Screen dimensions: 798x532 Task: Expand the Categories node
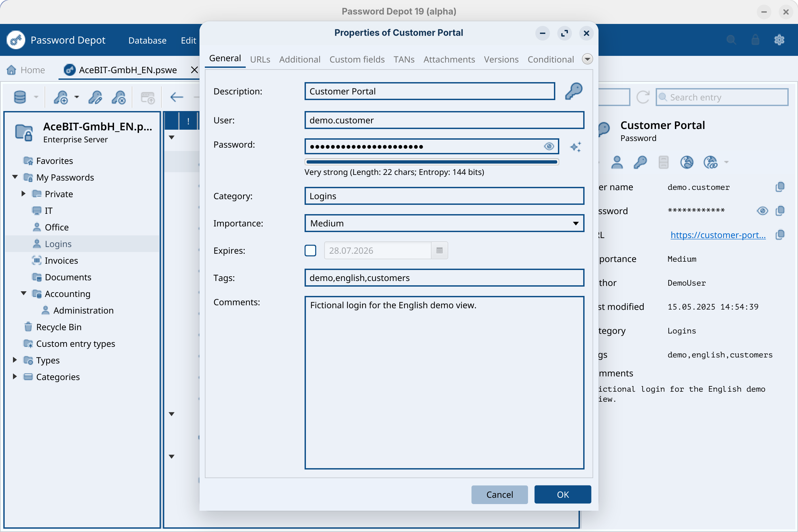click(x=15, y=376)
